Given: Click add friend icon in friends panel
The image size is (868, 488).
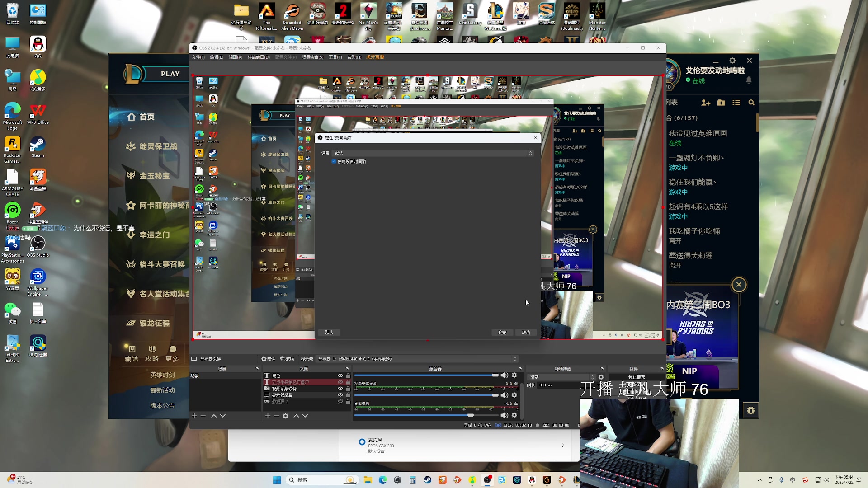Looking at the screenshot, I should click(x=706, y=103).
